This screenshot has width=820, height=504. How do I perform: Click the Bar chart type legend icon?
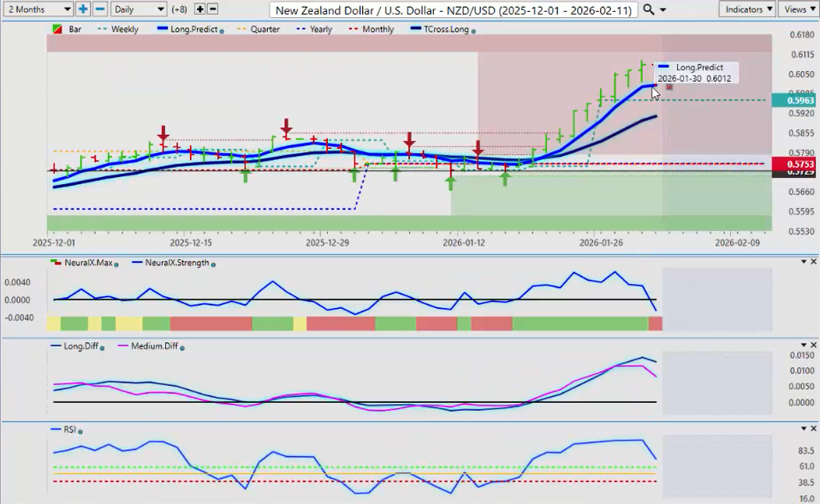57,29
